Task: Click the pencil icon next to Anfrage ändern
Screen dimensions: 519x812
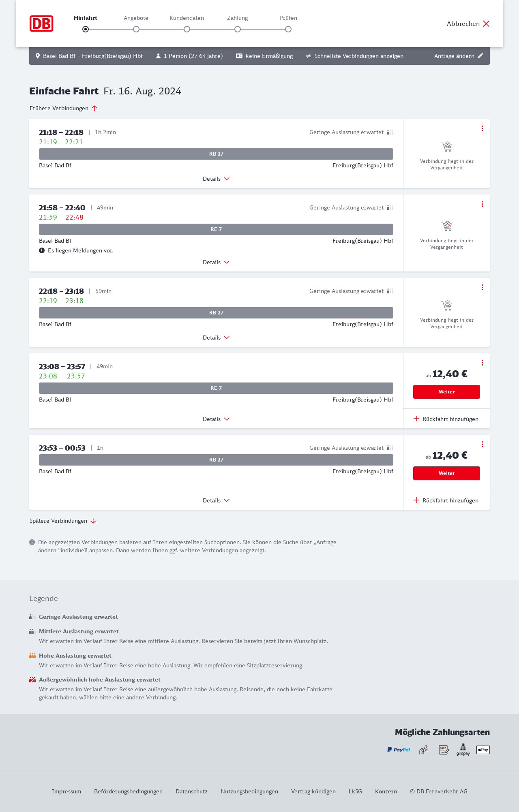Action: (x=480, y=56)
